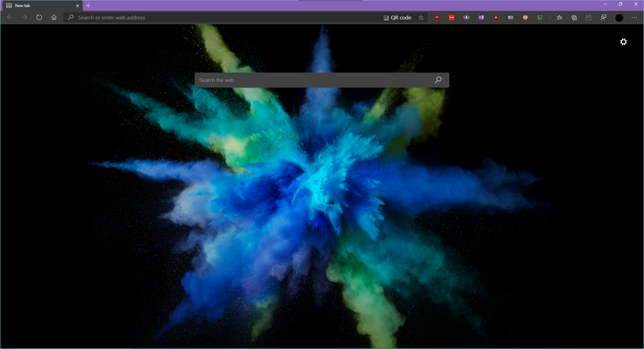644x349 pixels.
Task: Open the dark red hexagon extension
Action: click(x=496, y=17)
